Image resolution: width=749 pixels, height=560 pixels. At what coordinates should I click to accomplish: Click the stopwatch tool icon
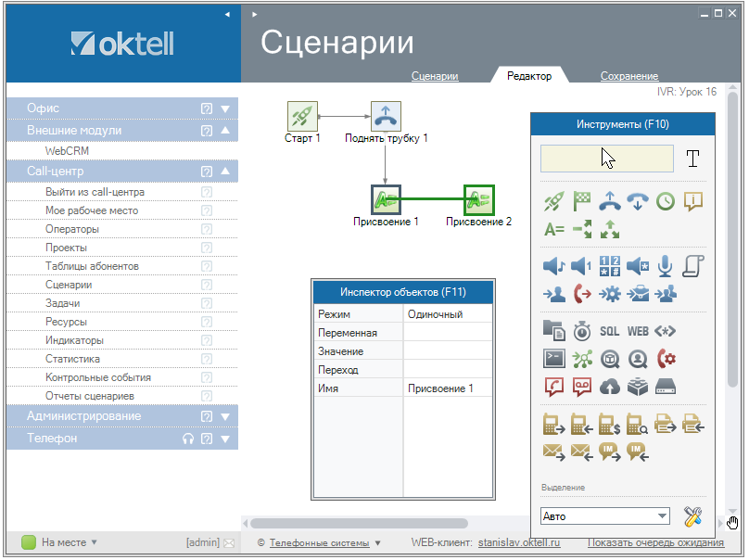[581, 331]
